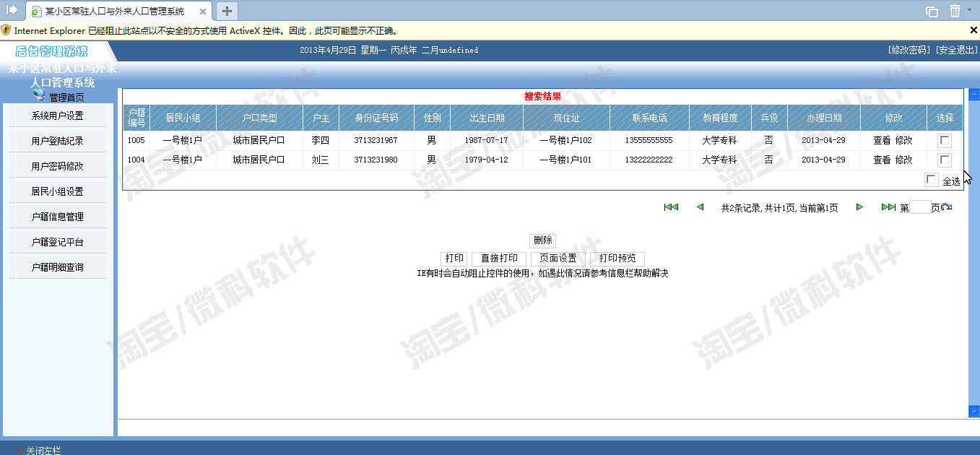Click the 后台管理系统 logo
This screenshot has height=455, width=980.
click(51, 51)
